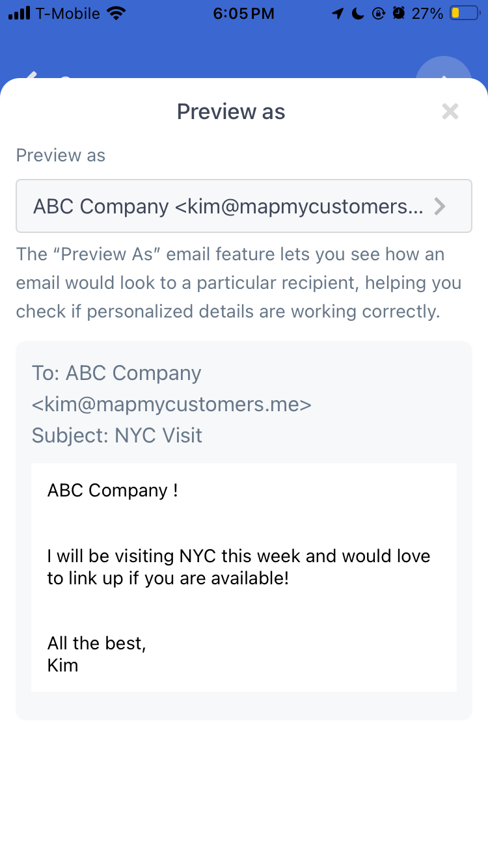Tap the Wi-Fi status icon
Image resolution: width=488 pixels, height=868 pixels.
click(x=116, y=13)
